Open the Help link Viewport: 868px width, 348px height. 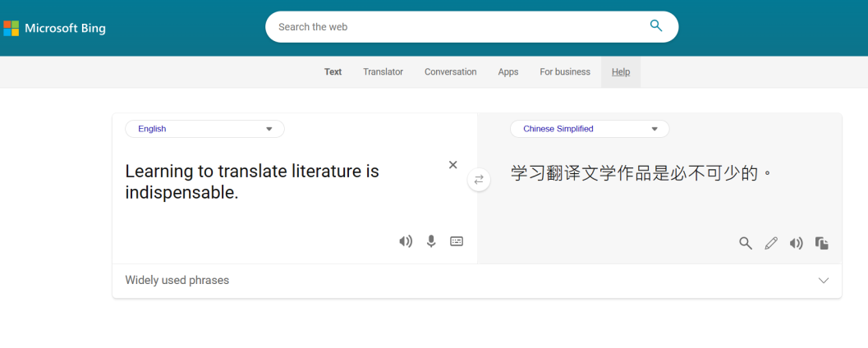tap(621, 72)
